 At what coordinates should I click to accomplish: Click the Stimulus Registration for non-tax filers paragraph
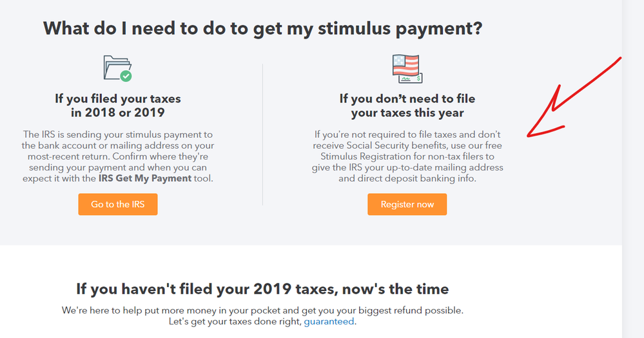pos(407,156)
